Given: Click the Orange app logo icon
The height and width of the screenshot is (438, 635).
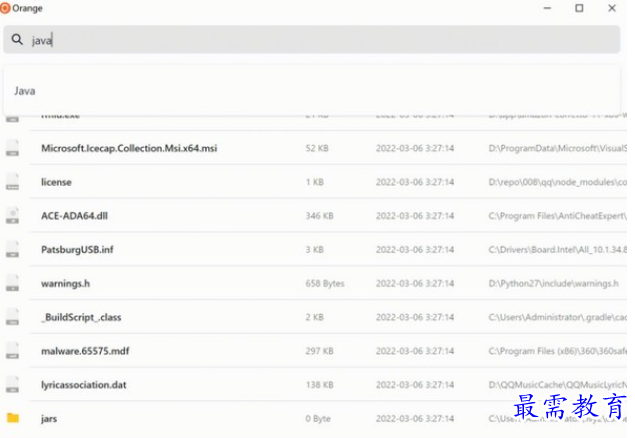Looking at the screenshot, I should click(5, 8).
